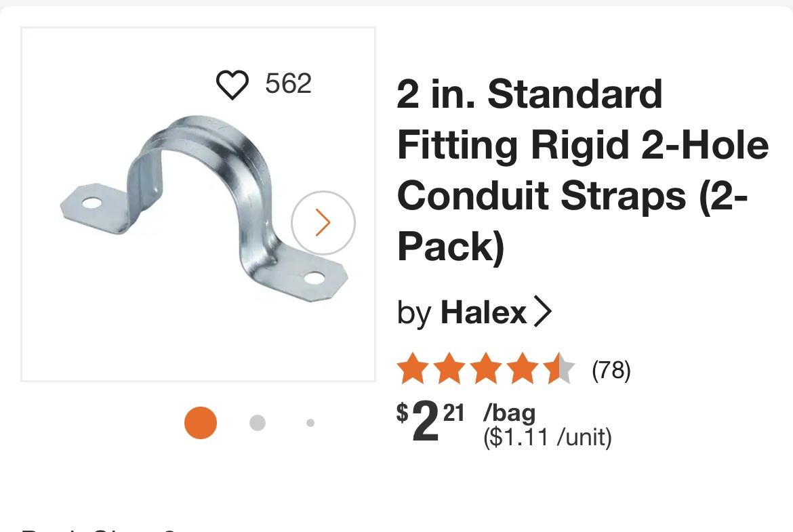
Task: Show next product image with arrow
Action: click(323, 222)
